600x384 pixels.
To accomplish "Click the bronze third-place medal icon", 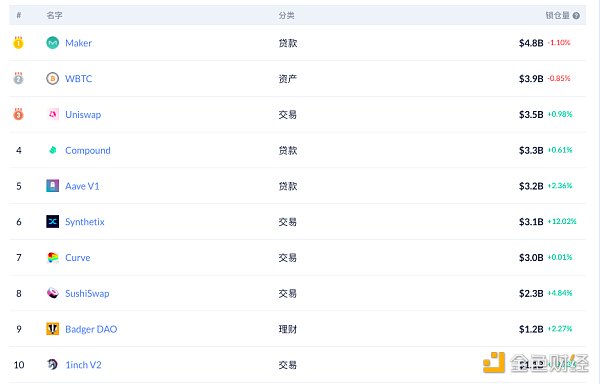I will coord(18,114).
